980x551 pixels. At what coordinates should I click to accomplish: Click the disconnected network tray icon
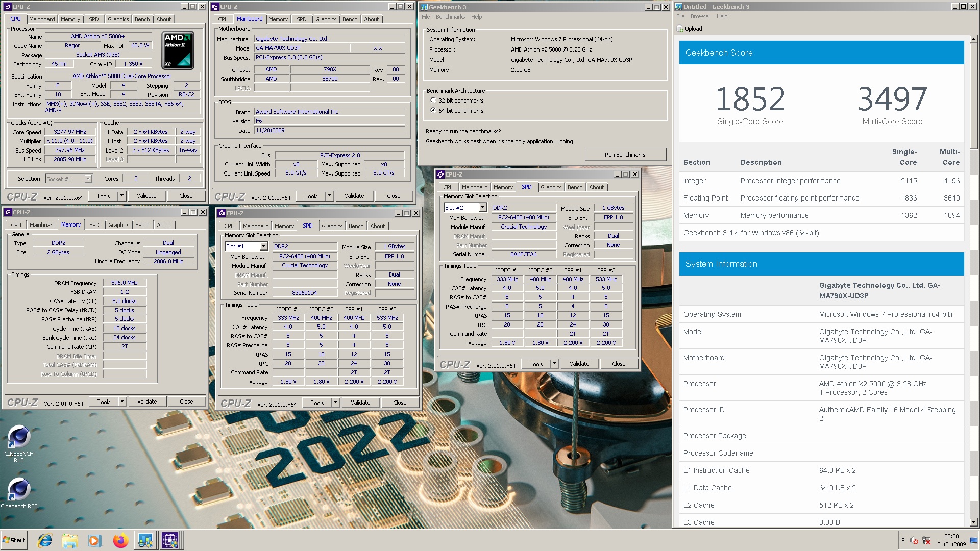tap(927, 540)
